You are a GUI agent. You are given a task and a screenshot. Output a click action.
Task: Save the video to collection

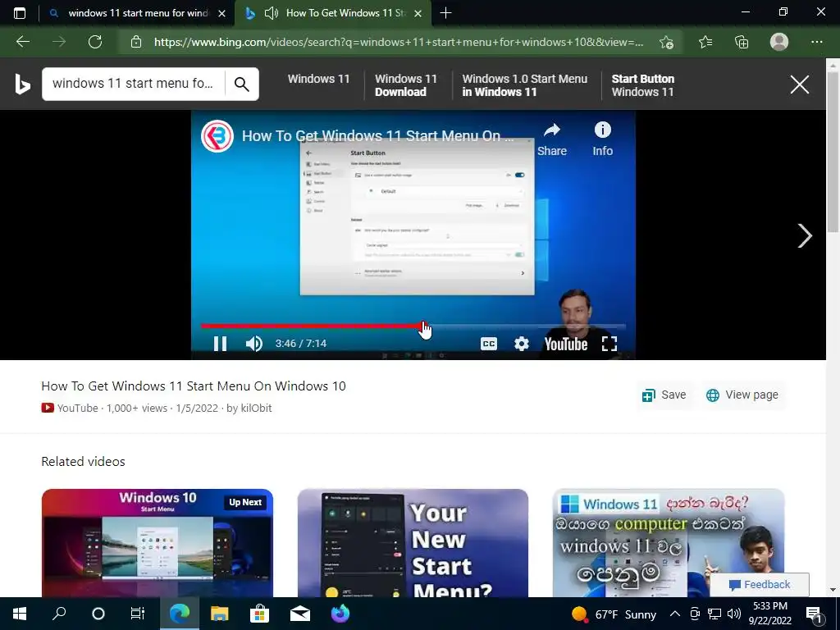coord(664,395)
